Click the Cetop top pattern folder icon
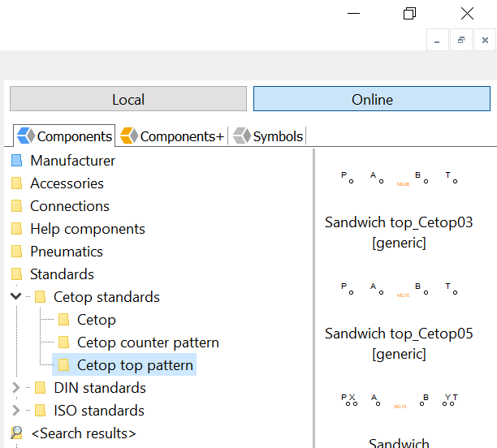 coord(63,365)
